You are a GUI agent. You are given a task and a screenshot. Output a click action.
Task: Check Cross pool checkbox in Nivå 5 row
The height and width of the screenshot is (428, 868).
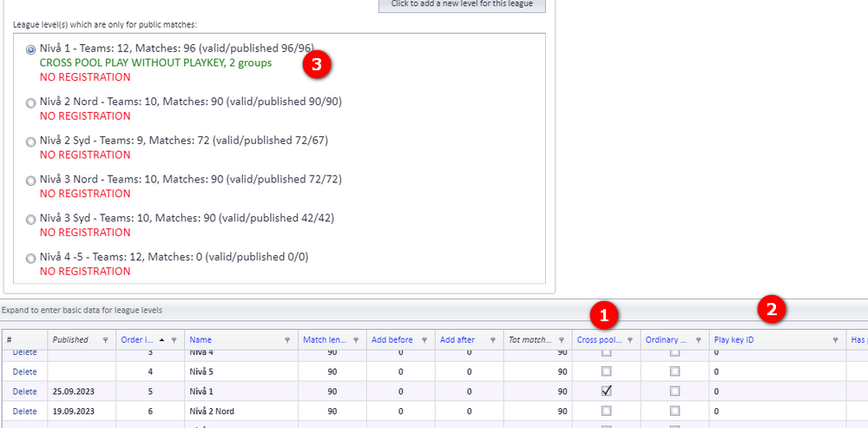point(607,371)
